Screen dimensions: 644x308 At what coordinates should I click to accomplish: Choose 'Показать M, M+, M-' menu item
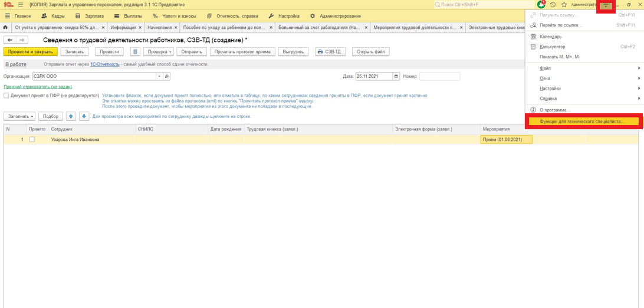click(584, 57)
